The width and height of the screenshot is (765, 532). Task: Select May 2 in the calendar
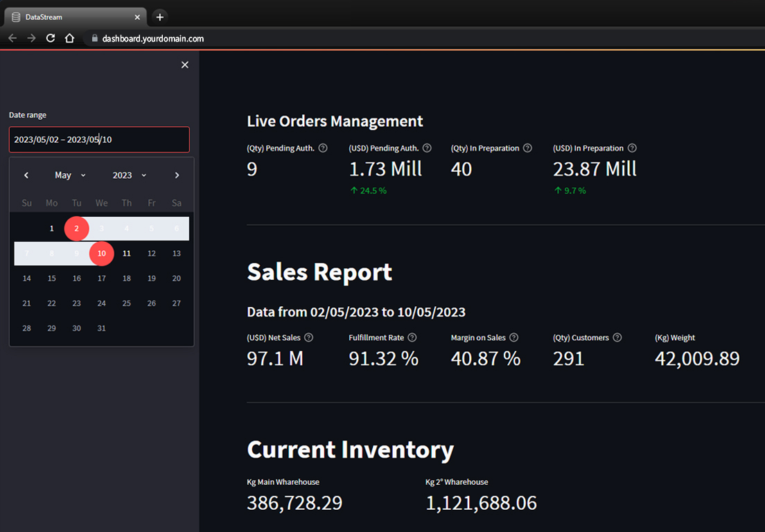click(x=76, y=229)
